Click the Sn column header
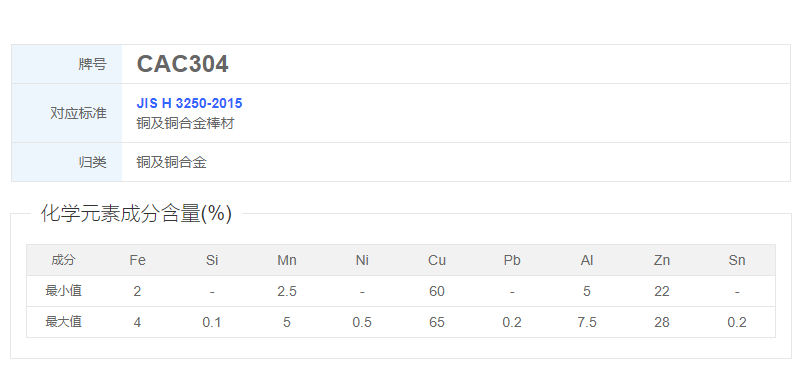The width and height of the screenshot is (800, 385). click(737, 261)
